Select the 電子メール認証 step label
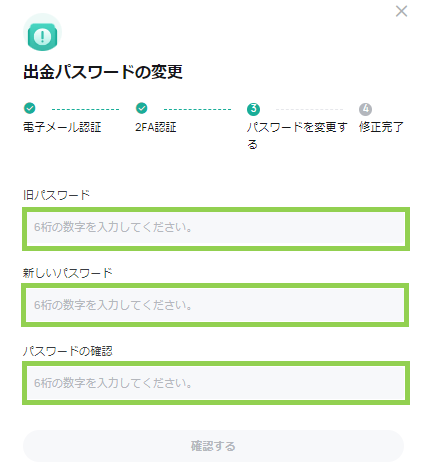 click(62, 127)
